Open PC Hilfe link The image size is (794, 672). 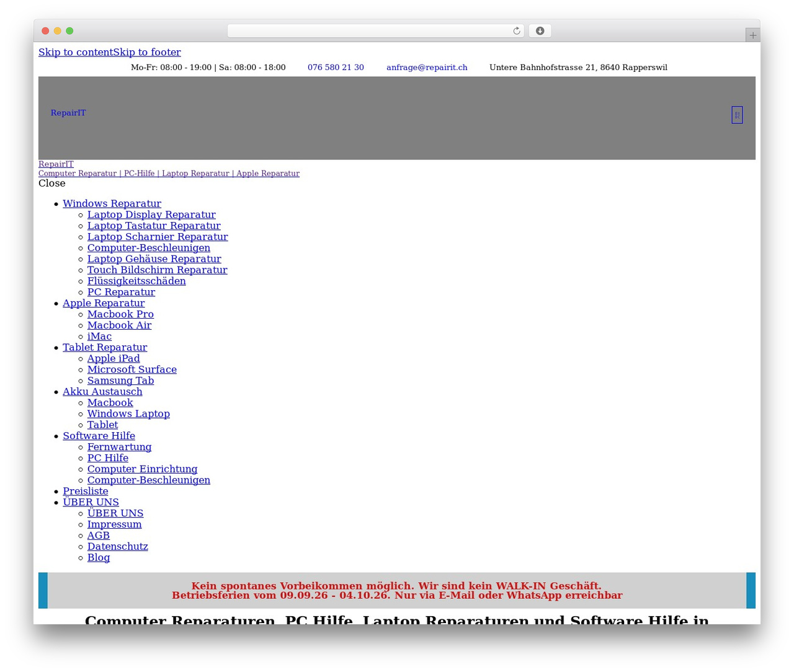point(108,458)
